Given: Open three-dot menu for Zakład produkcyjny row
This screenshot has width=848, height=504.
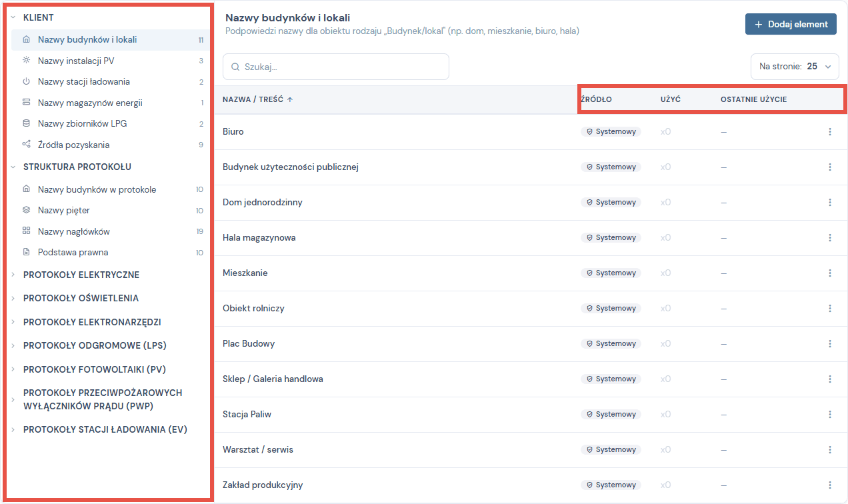Looking at the screenshot, I should (830, 485).
